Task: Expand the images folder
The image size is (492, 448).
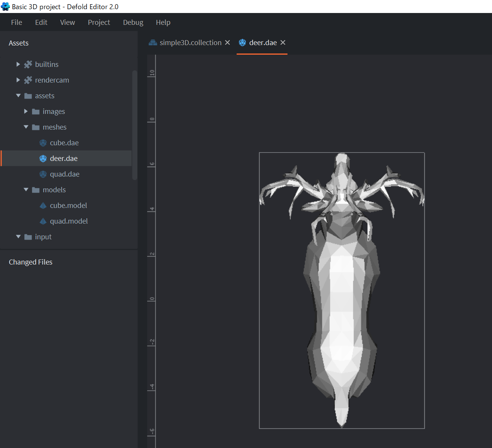Action: [x=26, y=111]
